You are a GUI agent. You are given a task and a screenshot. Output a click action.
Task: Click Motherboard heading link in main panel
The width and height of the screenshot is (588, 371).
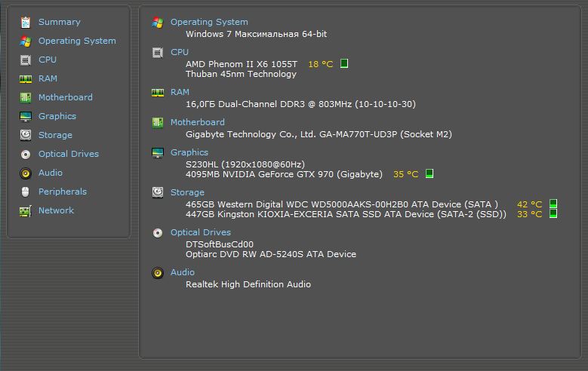[x=198, y=122]
